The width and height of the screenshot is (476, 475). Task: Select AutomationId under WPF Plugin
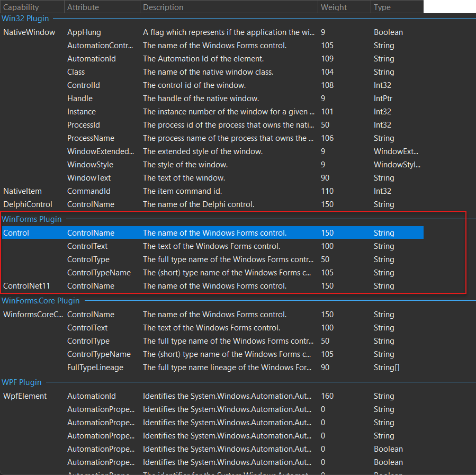click(x=92, y=396)
